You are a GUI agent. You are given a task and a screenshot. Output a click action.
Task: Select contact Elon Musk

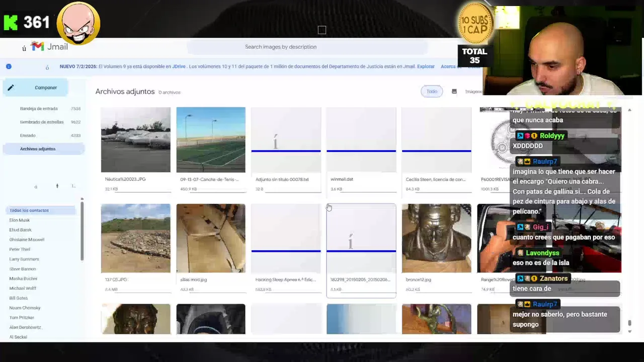pos(20,220)
